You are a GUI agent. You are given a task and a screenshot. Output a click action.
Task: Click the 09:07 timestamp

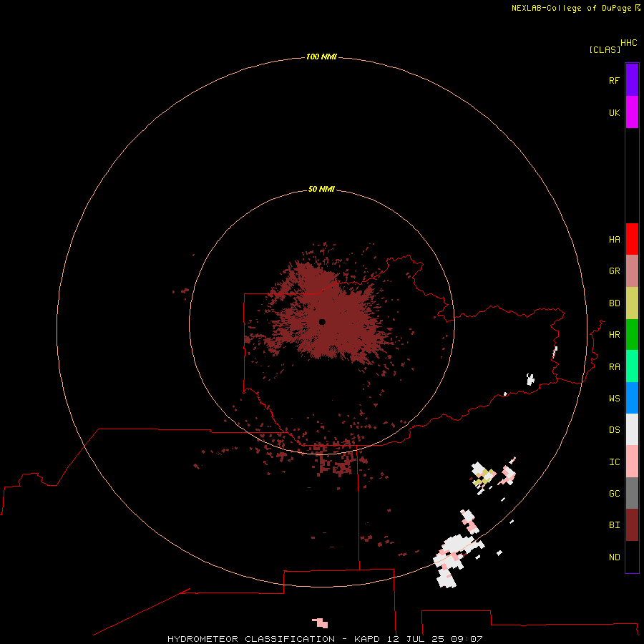pos(466,639)
